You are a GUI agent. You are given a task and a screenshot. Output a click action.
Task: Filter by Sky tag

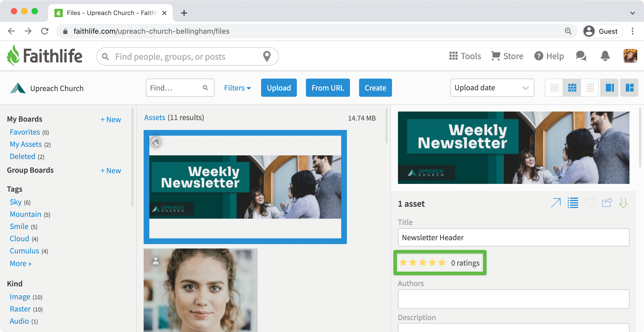point(16,202)
